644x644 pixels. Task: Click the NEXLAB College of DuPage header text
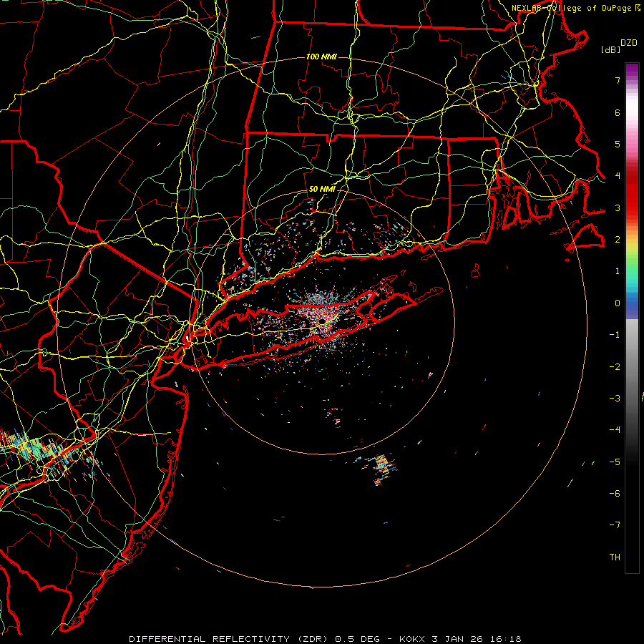tap(571, 8)
